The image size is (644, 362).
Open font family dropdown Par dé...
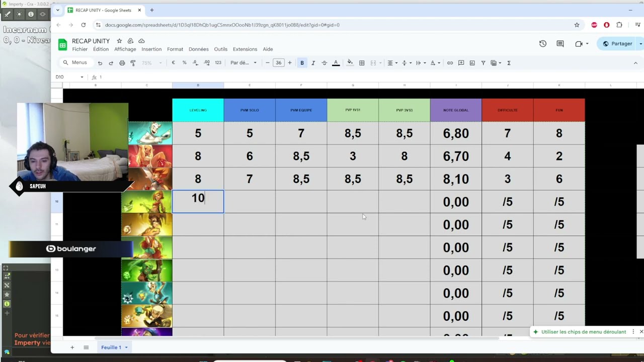[244, 63]
